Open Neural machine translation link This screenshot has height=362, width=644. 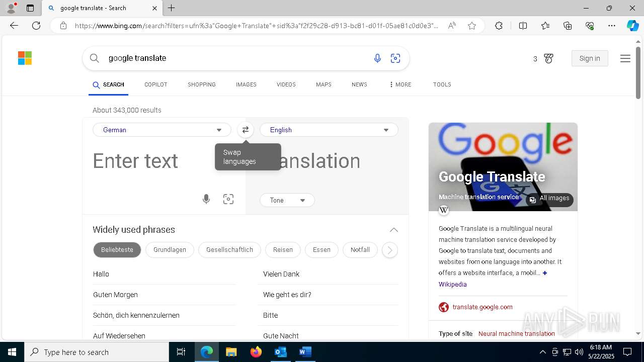pyautogui.click(x=517, y=334)
